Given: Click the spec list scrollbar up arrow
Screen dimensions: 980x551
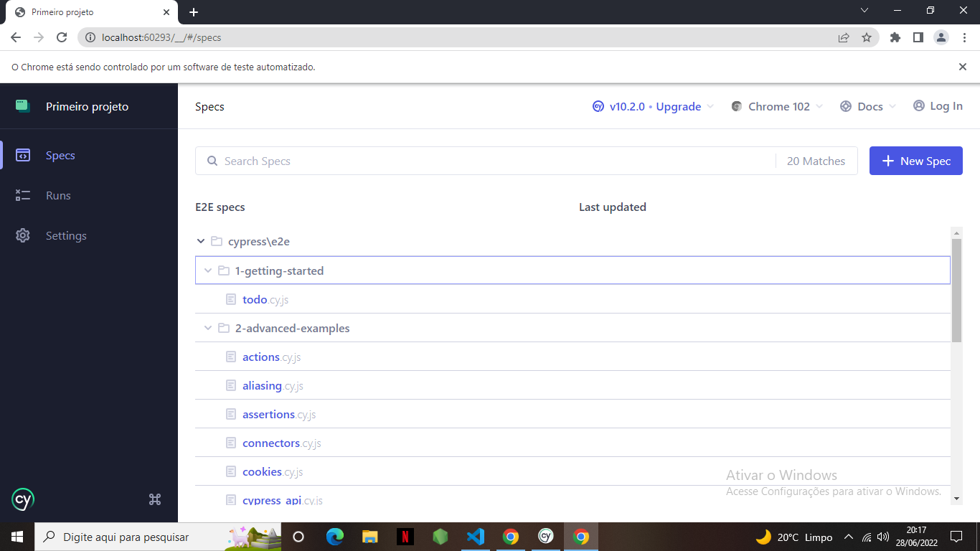Looking at the screenshot, I should pyautogui.click(x=956, y=233).
